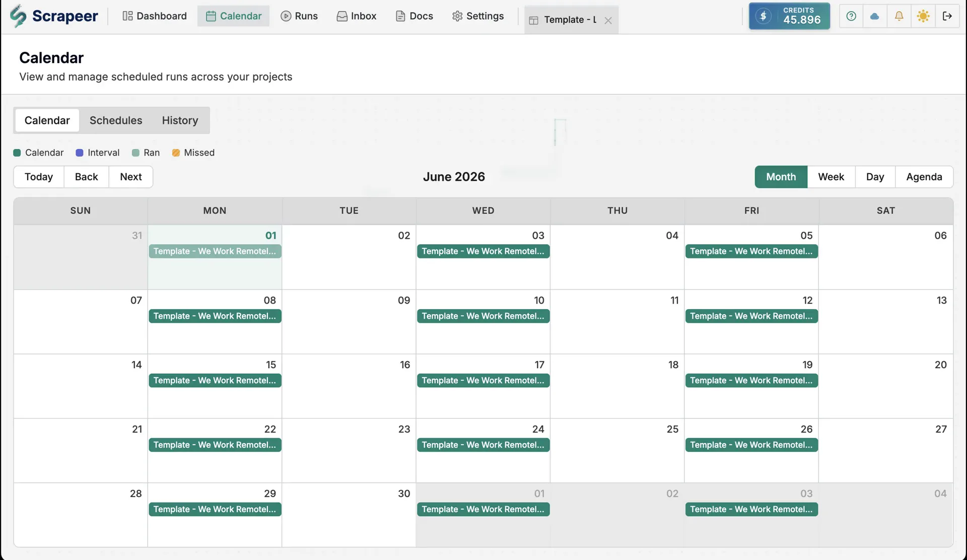Switch to the Day view
This screenshot has width=967, height=560.
875,177
